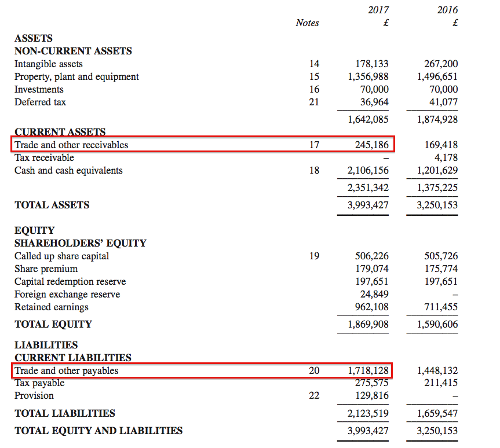
Task: Click the 'Property, plant and equipment' label
Action: coord(76,77)
